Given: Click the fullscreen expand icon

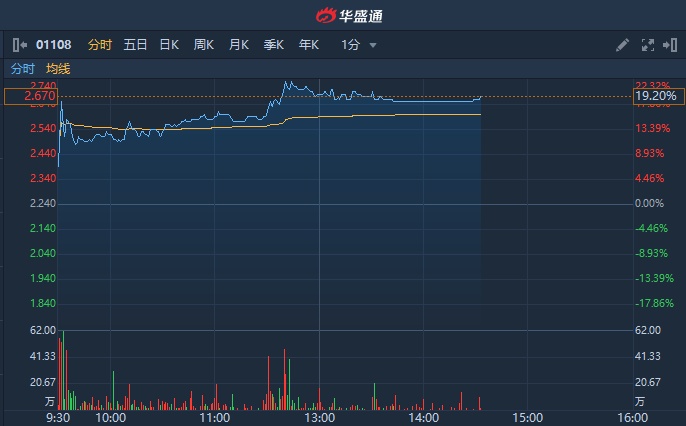Looking at the screenshot, I should pyautogui.click(x=646, y=45).
